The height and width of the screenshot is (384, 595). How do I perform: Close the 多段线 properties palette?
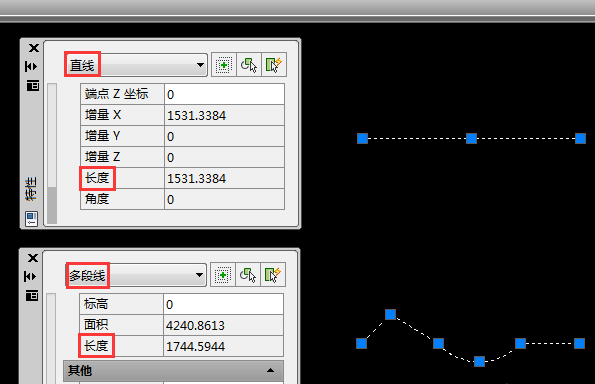click(x=33, y=258)
